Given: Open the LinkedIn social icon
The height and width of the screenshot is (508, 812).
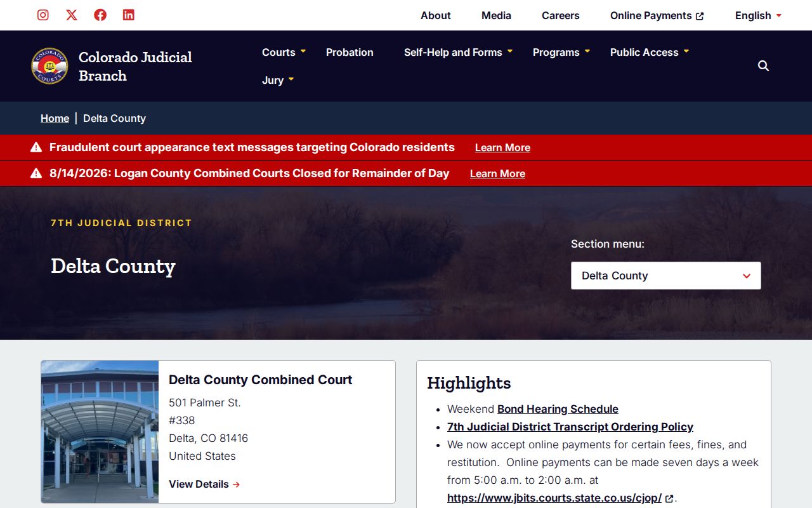Looking at the screenshot, I should point(129,15).
